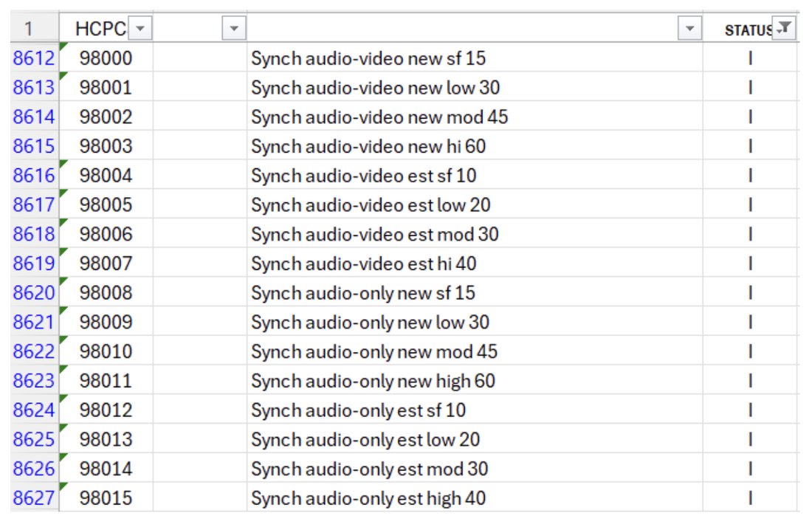Click 'Synch audio-video new mod 45' cell

475,117
